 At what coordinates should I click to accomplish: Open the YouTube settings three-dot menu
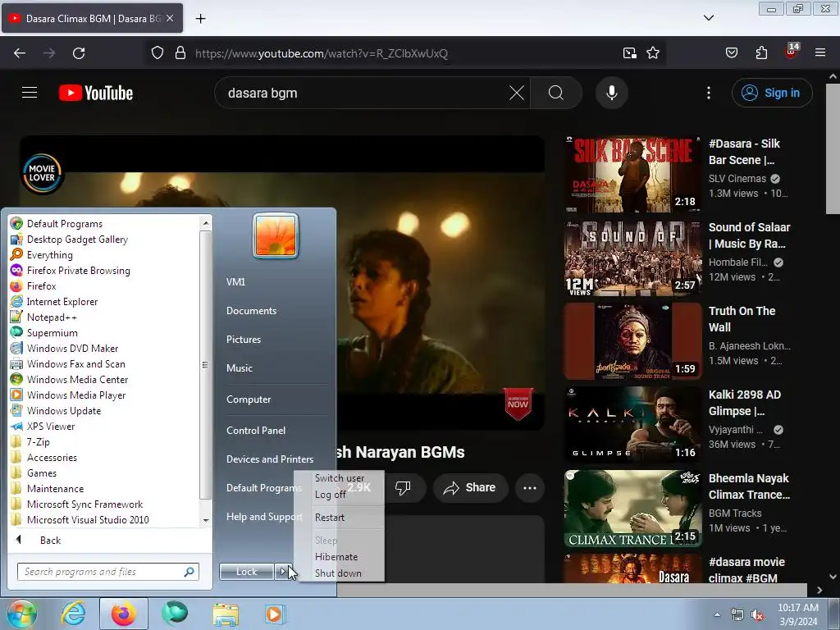click(708, 93)
